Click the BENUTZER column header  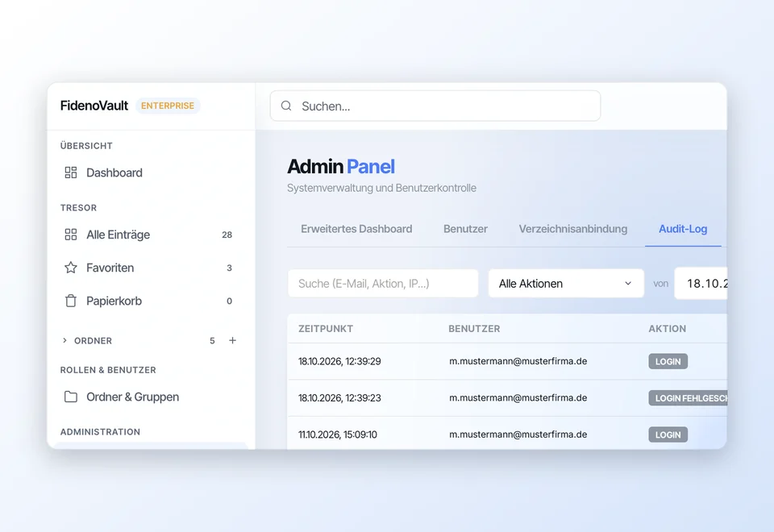(474, 329)
